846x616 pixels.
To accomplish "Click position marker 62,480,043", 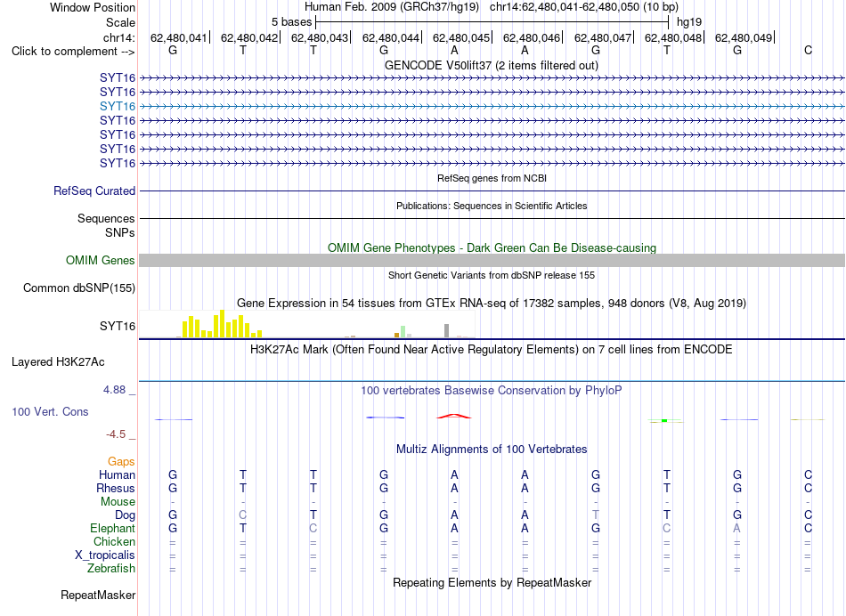I will tap(320, 37).
